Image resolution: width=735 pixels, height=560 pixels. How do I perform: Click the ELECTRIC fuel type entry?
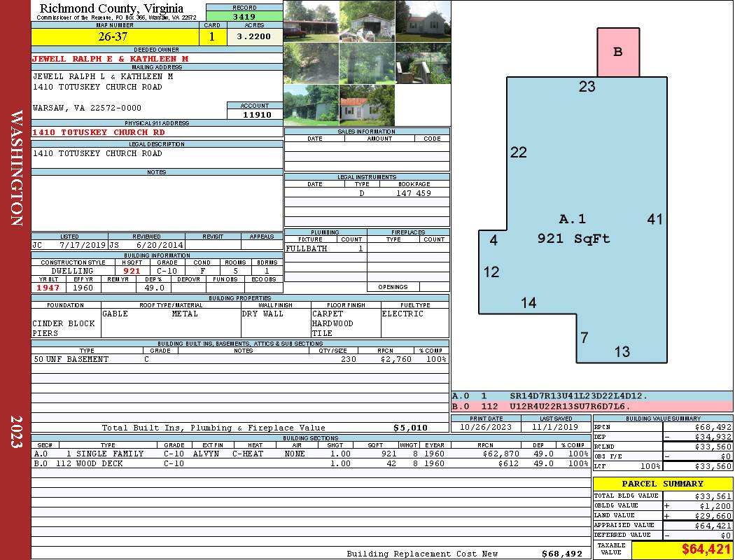[x=402, y=314]
